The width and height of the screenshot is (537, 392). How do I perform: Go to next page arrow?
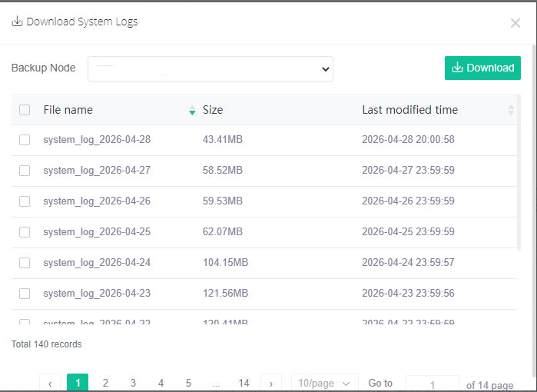(271, 383)
